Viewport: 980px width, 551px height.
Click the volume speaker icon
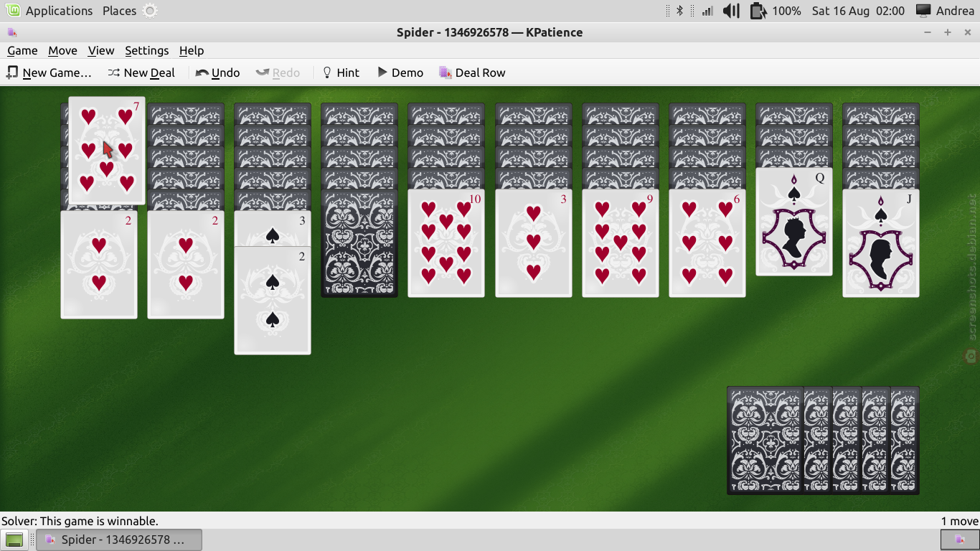[x=731, y=11]
